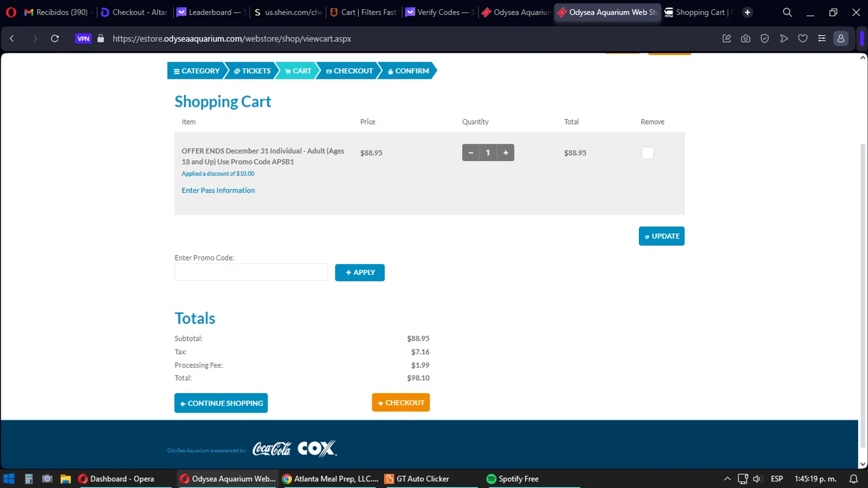Image resolution: width=868 pixels, height=488 pixels.
Task: Decrease ticket quantity with minus button
Action: (470, 153)
